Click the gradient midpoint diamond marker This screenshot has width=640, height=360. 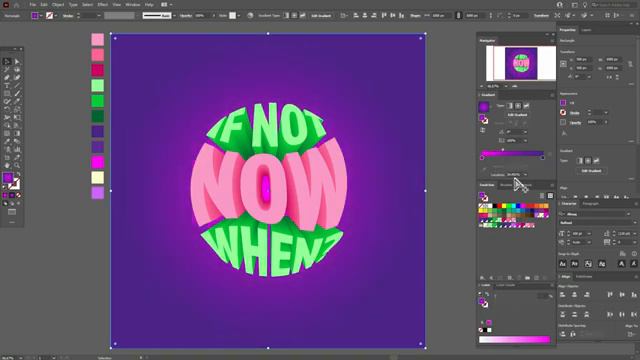click(x=503, y=150)
